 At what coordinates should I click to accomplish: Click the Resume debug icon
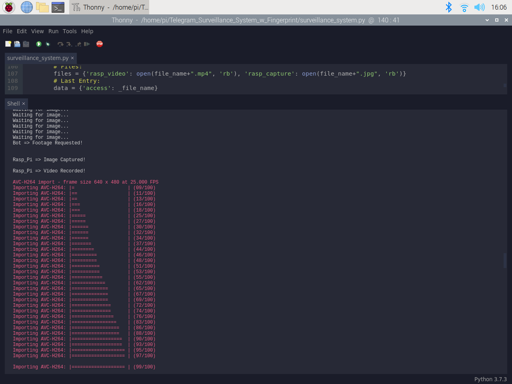[87, 44]
